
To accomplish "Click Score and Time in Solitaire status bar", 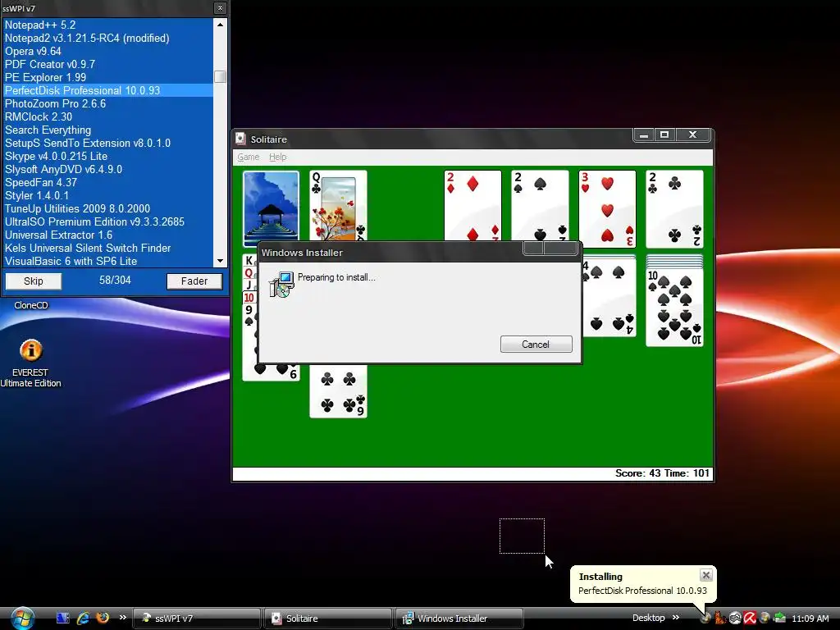I will tap(662, 473).
